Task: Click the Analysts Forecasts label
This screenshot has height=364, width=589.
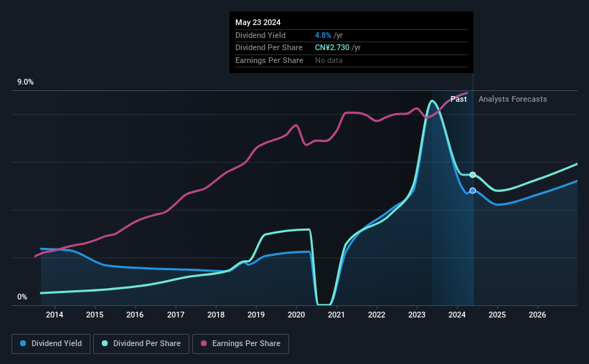Action: (x=512, y=99)
